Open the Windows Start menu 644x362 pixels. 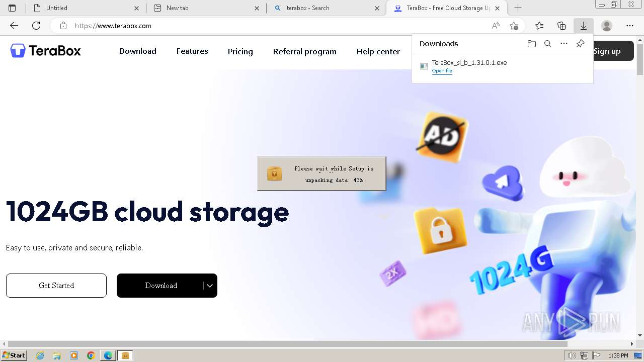(x=14, y=355)
